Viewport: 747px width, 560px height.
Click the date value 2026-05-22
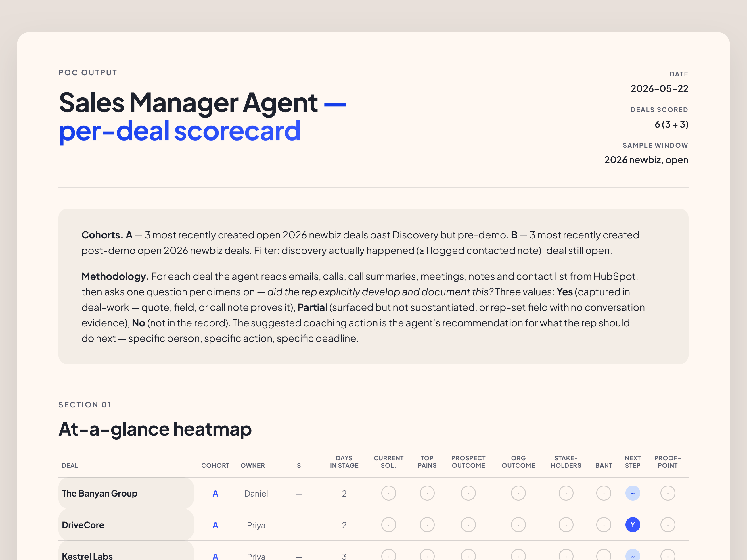click(x=659, y=88)
